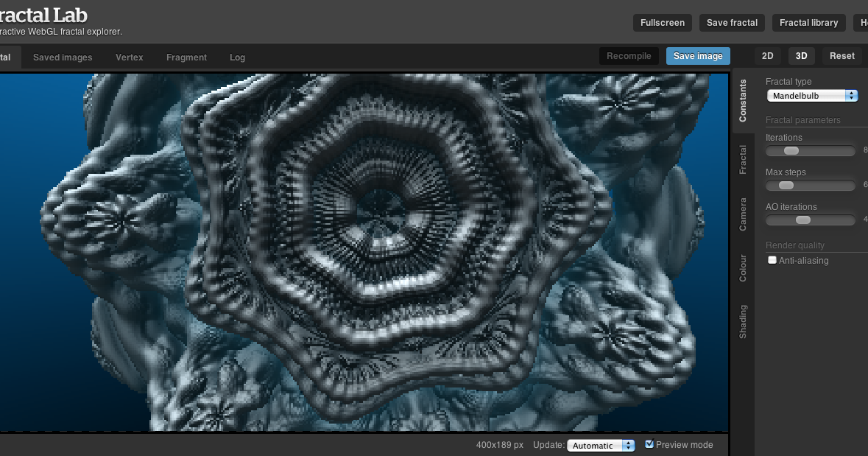Open the Log tab
The width and height of the screenshot is (868, 456).
237,57
